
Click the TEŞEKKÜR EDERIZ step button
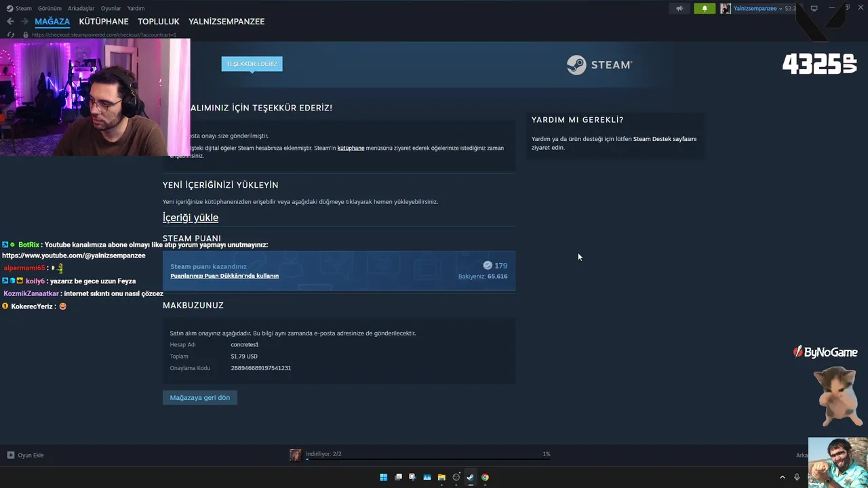[252, 64]
